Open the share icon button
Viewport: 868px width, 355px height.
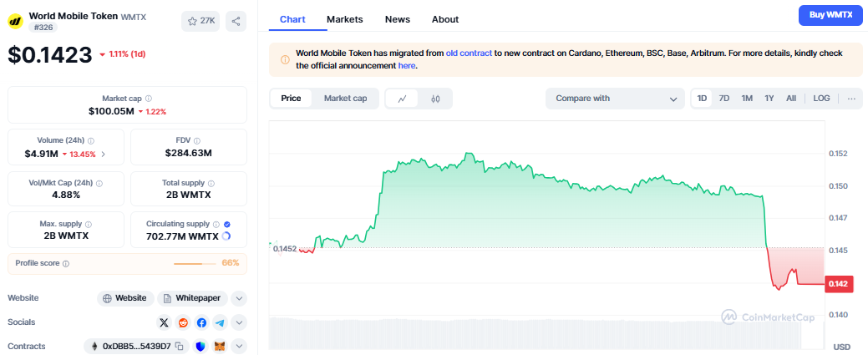236,21
